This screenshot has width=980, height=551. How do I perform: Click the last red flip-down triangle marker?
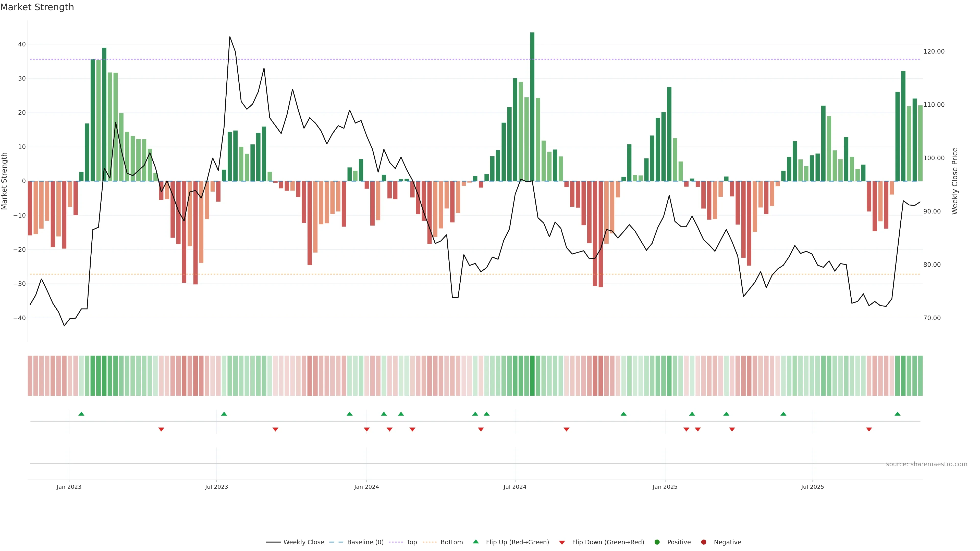(x=869, y=429)
